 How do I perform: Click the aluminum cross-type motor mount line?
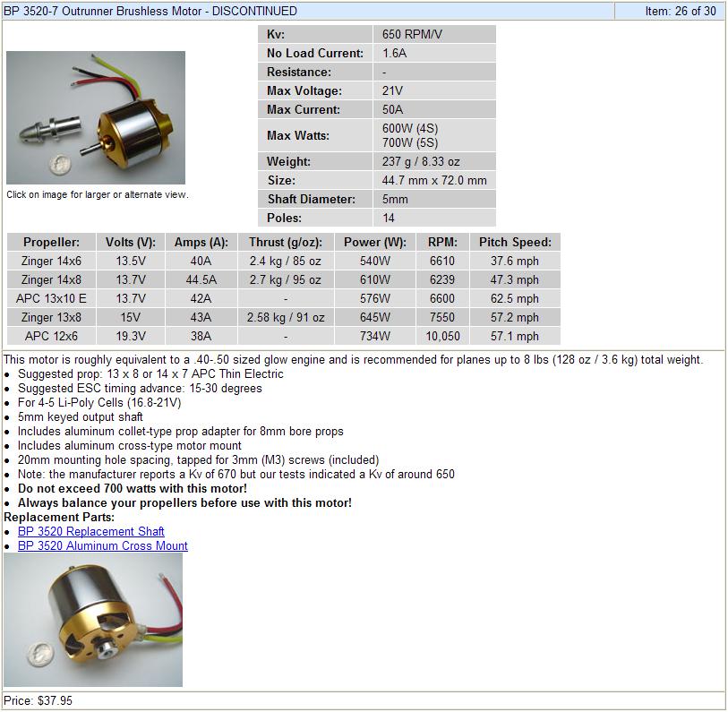point(130,446)
